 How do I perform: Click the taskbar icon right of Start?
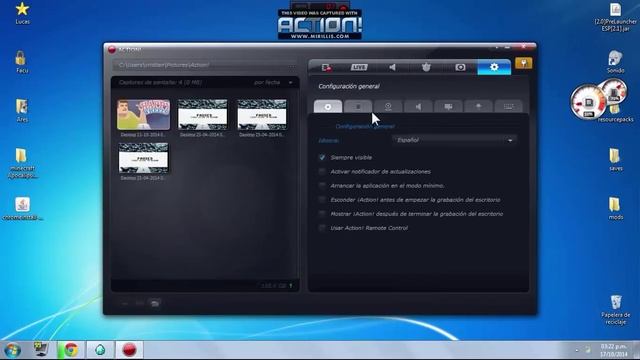[x=41, y=350]
